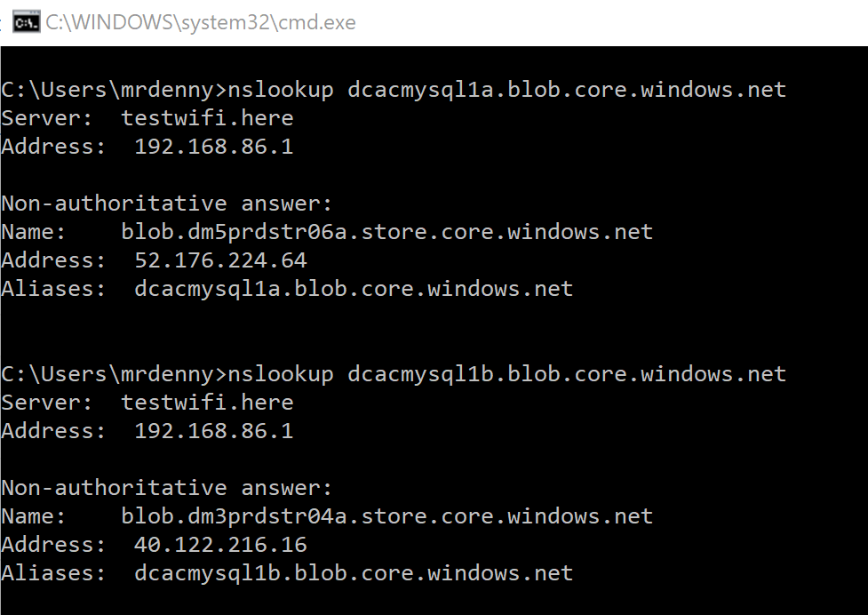868x615 pixels.
Task: Click the second Name: label
Action: coord(33,516)
